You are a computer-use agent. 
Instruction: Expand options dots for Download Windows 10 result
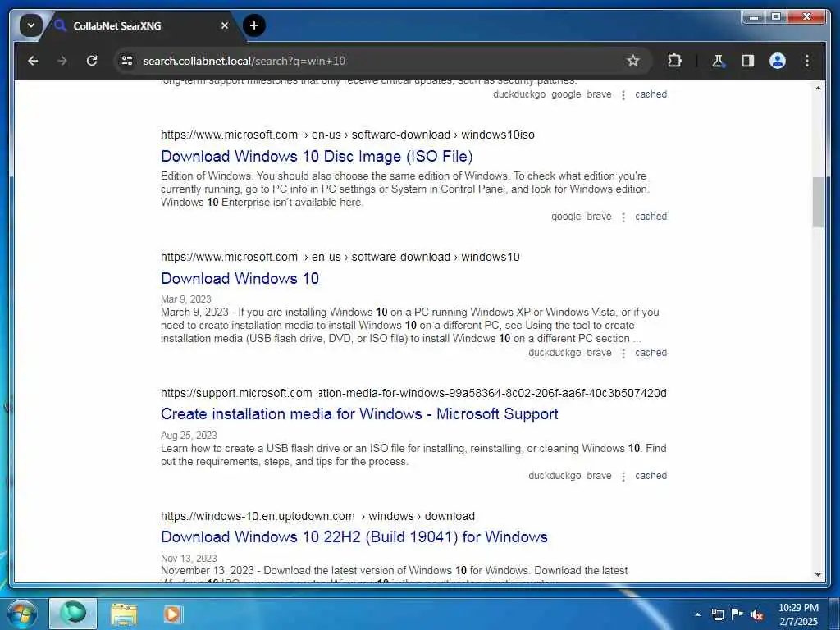[x=623, y=353]
